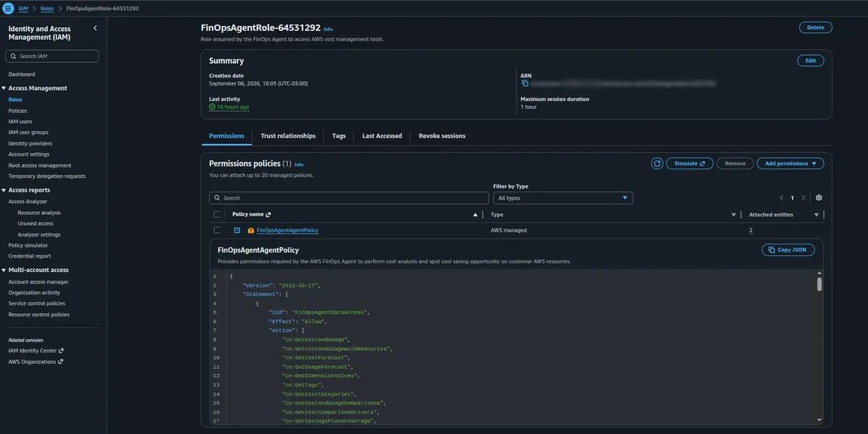Open the Filter by Type dropdown
868x434 pixels.
[x=563, y=197]
